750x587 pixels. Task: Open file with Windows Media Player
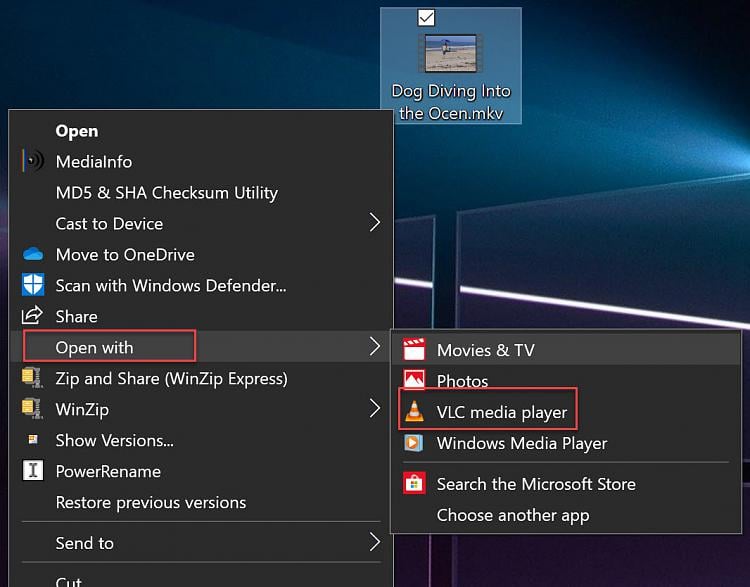[566, 443]
